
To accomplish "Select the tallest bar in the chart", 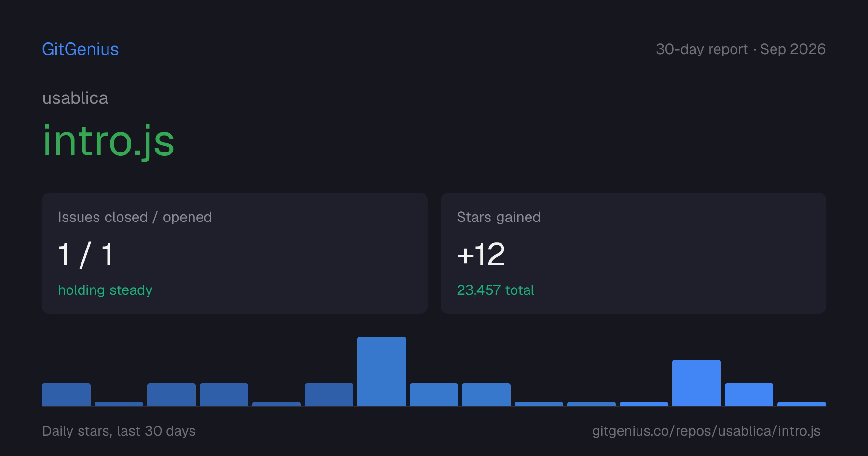I will click(381, 372).
